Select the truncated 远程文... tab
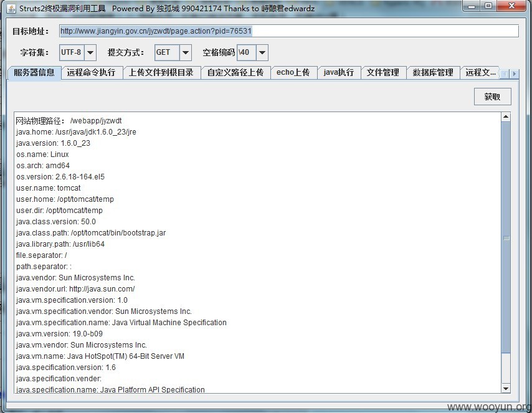Image resolution: width=532 pixels, height=413 pixels. (480, 73)
